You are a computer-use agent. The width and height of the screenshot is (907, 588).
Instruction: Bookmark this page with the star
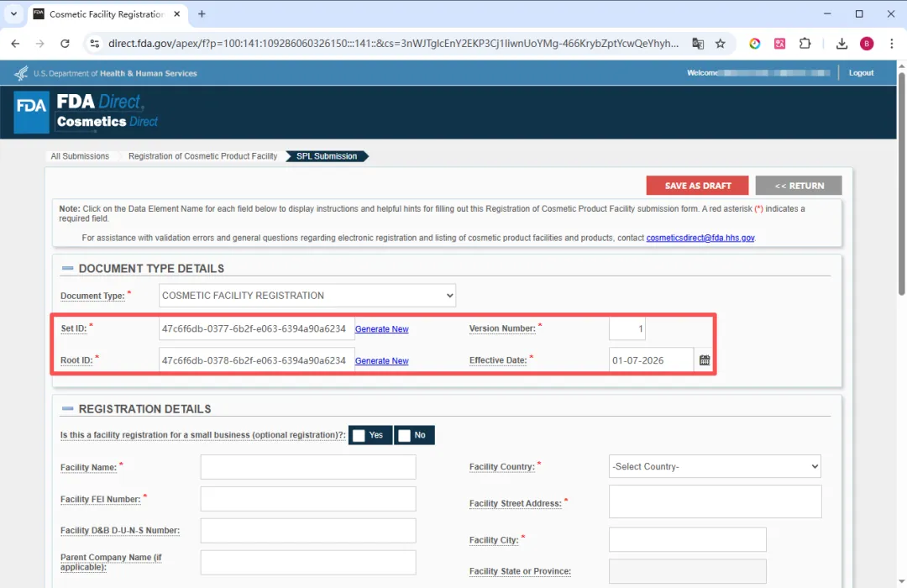point(721,44)
